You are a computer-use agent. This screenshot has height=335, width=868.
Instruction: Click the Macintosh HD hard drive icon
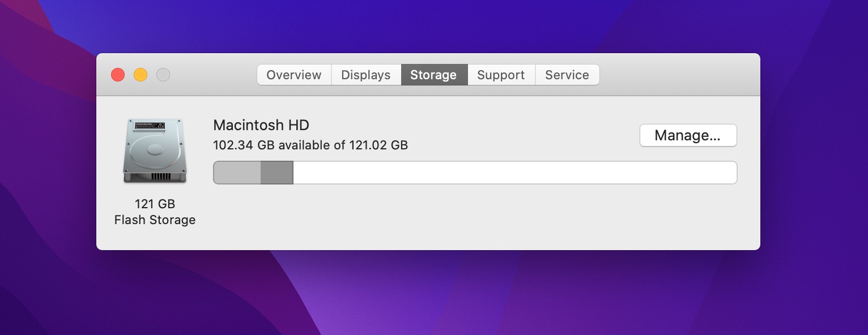click(x=155, y=151)
